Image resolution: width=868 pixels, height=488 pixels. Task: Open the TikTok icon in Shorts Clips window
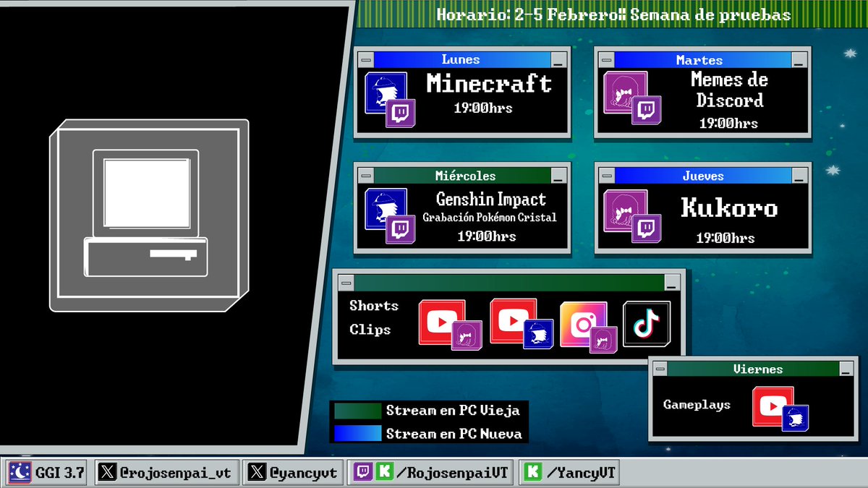(x=647, y=324)
